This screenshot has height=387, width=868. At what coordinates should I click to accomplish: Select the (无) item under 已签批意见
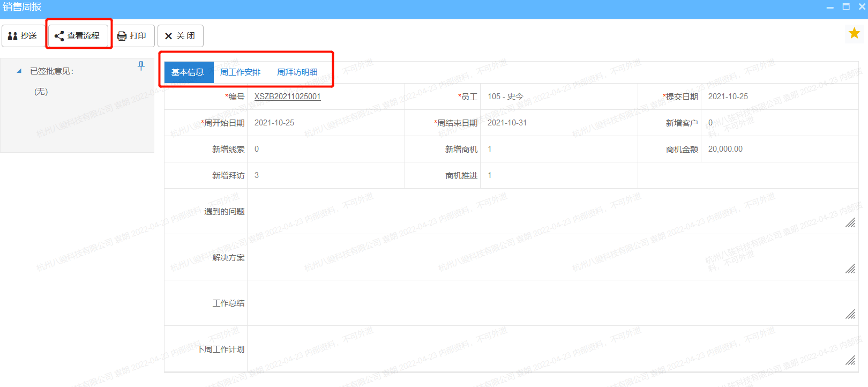point(41,92)
